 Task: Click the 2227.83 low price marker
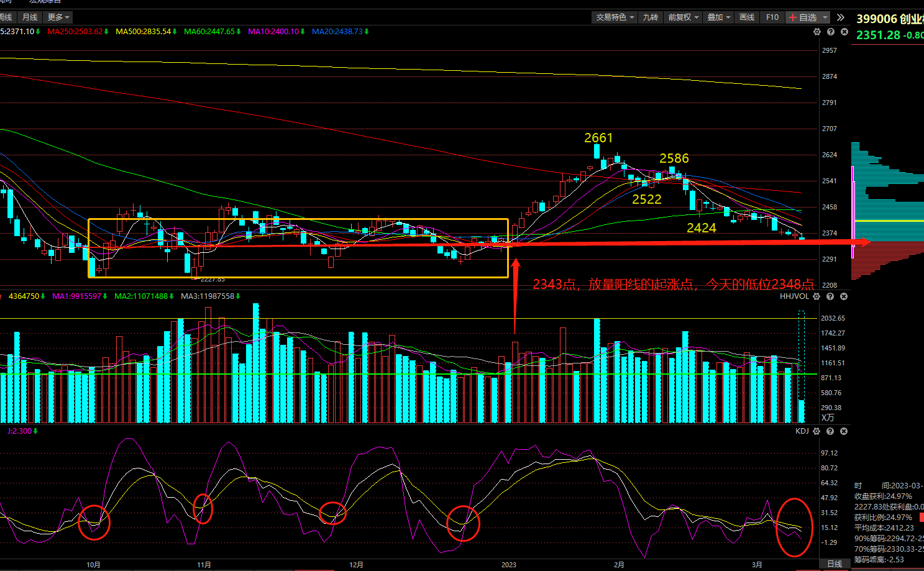(213, 280)
